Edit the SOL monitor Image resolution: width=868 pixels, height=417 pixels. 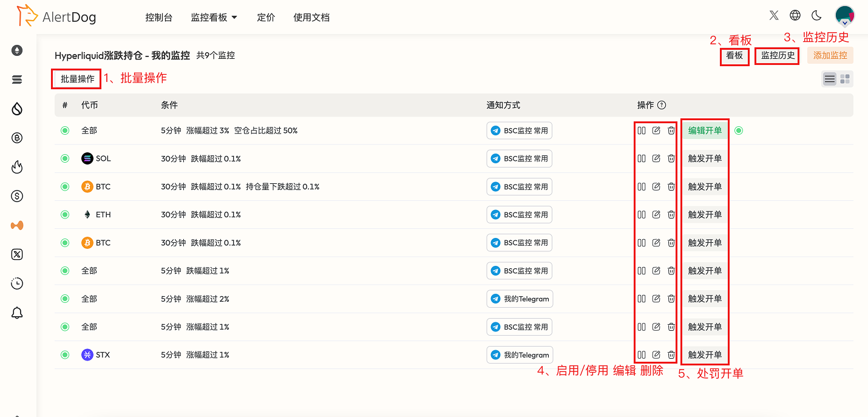pyautogui.click(x=656, y=158)
